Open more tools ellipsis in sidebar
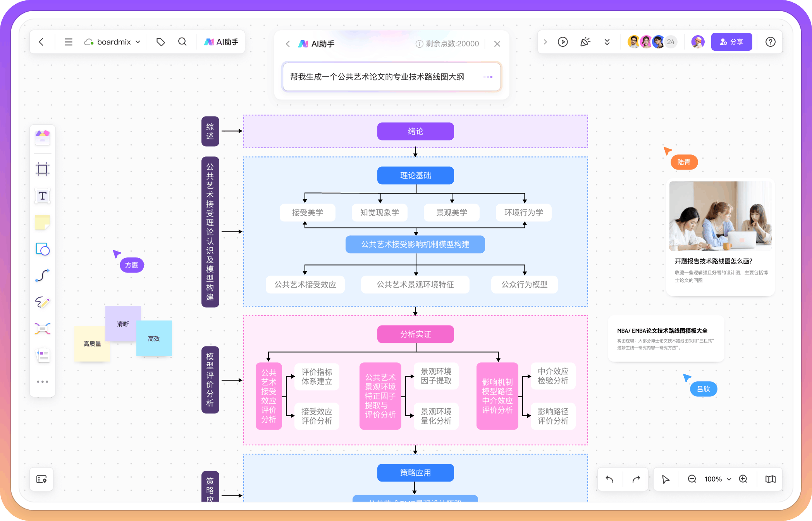 (43, 382)
